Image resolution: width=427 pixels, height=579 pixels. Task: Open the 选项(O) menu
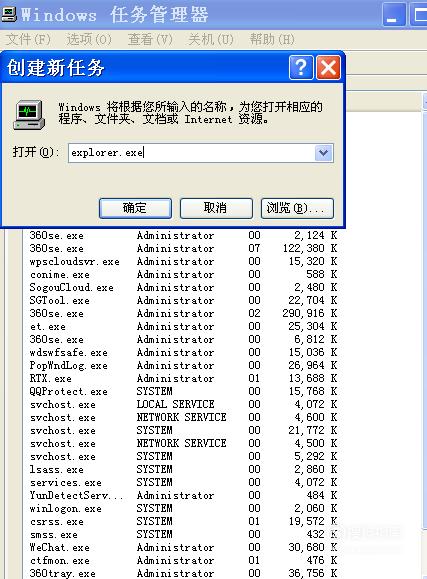(89, 39)
